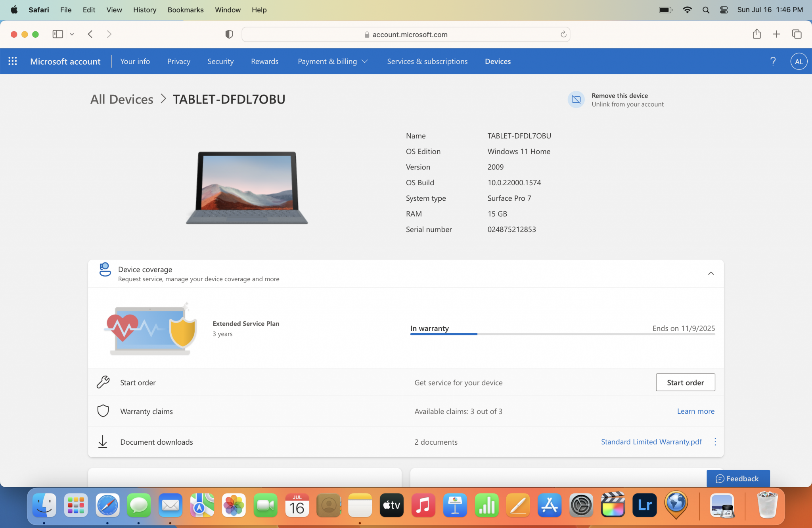The width and height of the screenshot is (812, 528).
Task: Open the Microsoft apps grid launcher
Action: (x=13, y=61)
